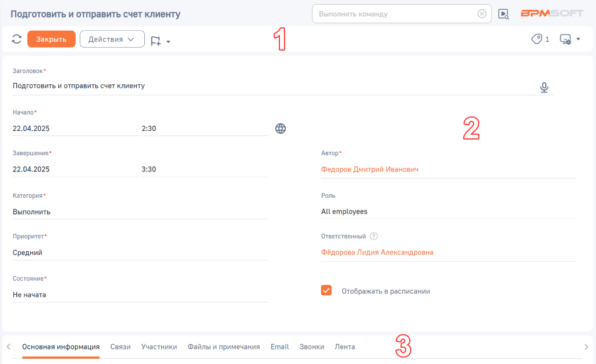Click the refresh arrows icon
The height and width of the screenshot is (364, 596).
(16, 39)
